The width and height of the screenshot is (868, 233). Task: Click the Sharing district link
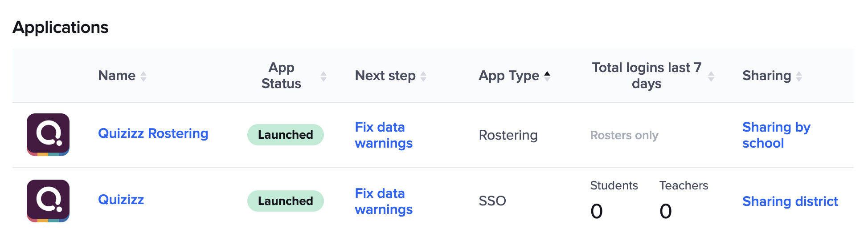click(790, 201)
